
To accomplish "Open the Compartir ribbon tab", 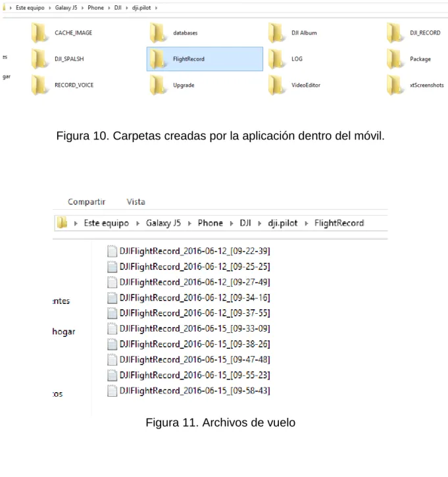I will pos(86,202).
